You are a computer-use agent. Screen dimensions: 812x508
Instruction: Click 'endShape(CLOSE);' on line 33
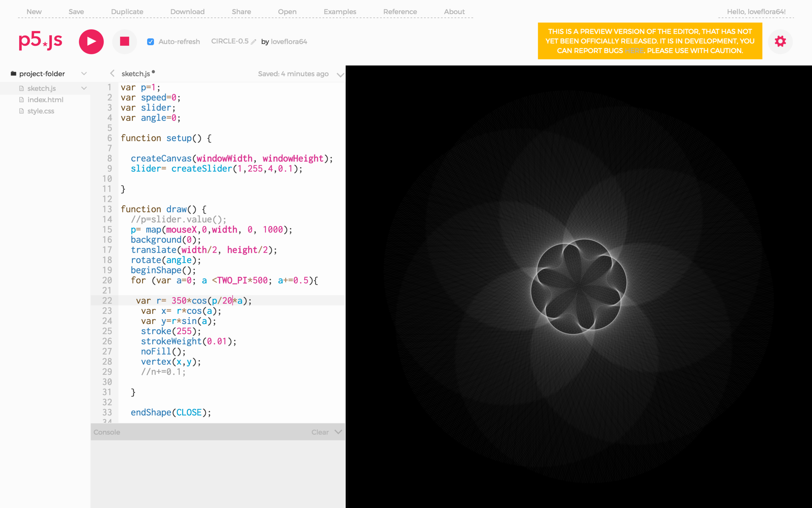(x=171, y=412)
